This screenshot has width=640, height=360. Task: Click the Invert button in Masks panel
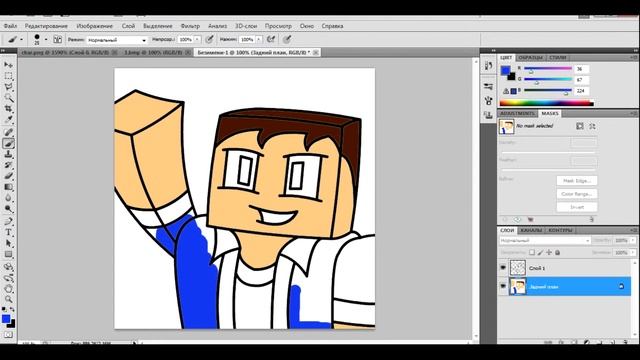[x=577, y=207]
